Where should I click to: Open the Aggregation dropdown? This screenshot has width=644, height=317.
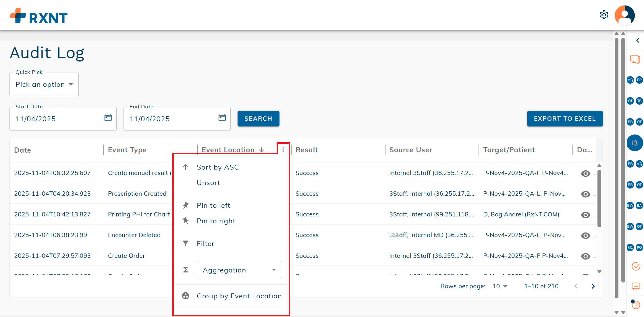click(239, 270)
